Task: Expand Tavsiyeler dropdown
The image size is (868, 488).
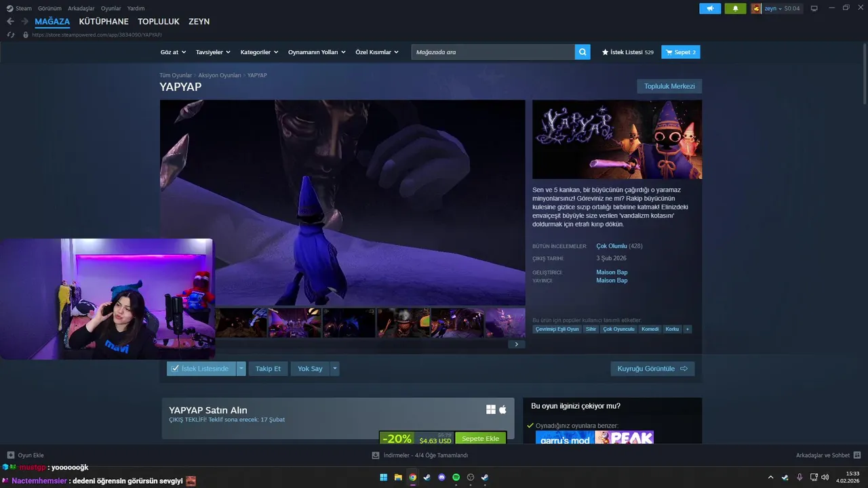Action: tap(213, 52)
